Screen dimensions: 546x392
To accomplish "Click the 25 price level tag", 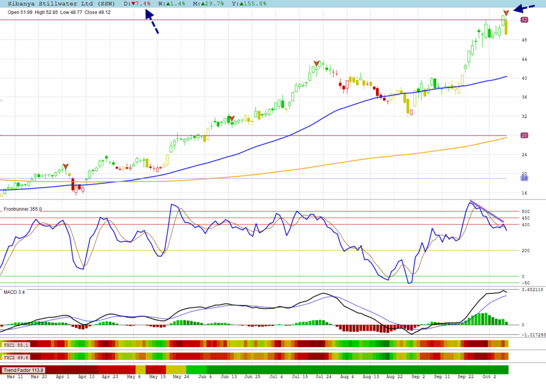I will (x=524, y=135).
